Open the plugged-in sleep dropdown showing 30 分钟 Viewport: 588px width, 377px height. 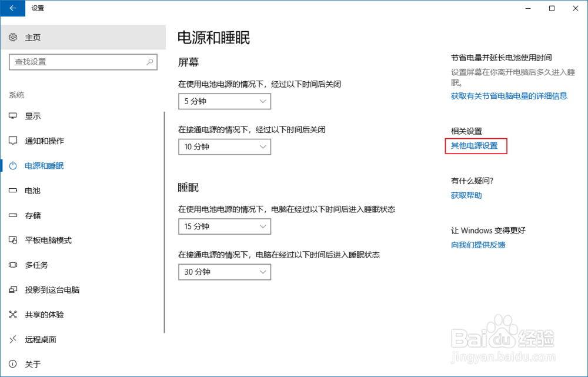pyautogui.click(x=224, y=272)
